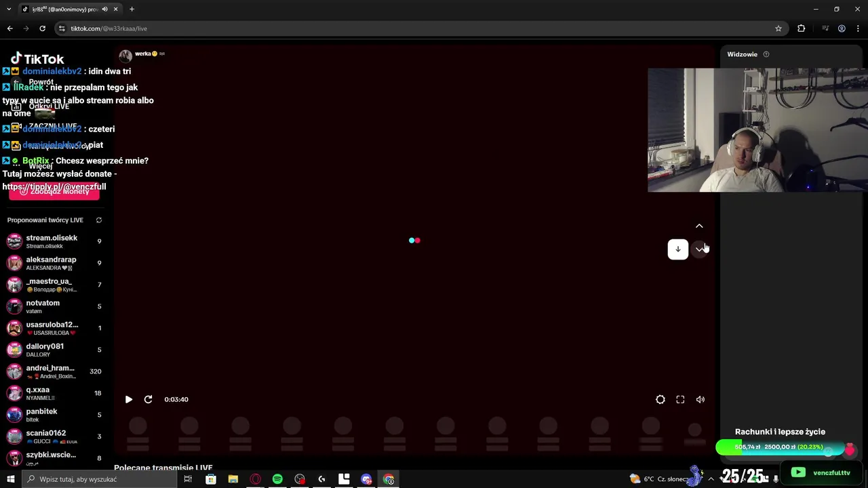
Task: Open panbitek live channel
Action: 54,415
